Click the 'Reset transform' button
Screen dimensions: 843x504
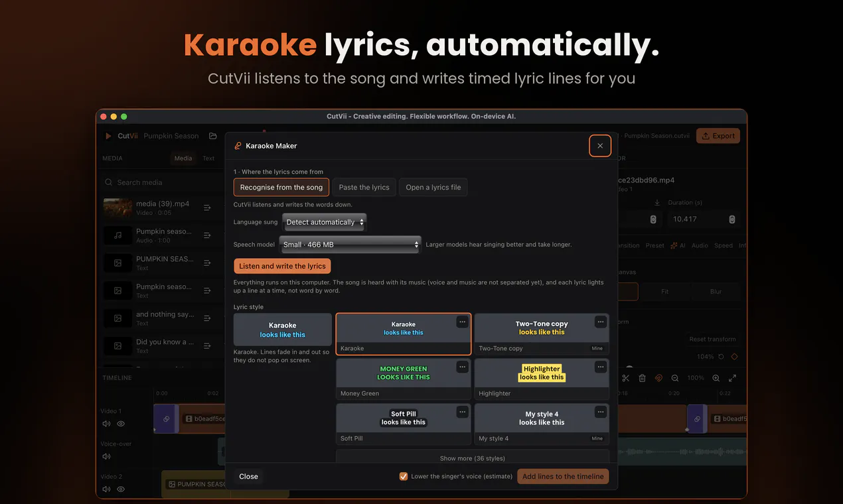(712, 339)
